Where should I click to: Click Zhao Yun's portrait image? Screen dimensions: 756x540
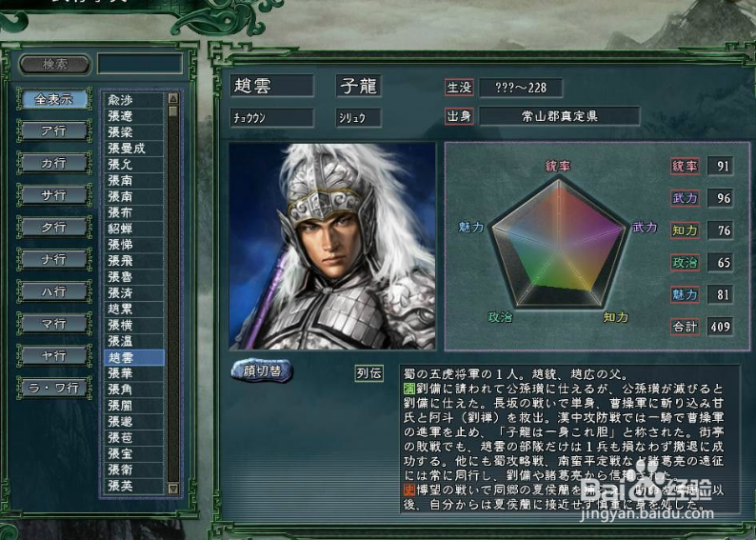pos(332,246)
